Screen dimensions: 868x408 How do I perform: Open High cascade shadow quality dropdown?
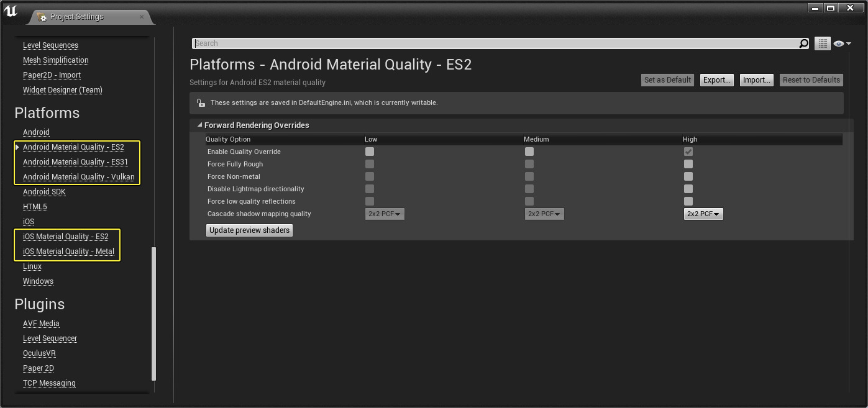tap(703, 214)
